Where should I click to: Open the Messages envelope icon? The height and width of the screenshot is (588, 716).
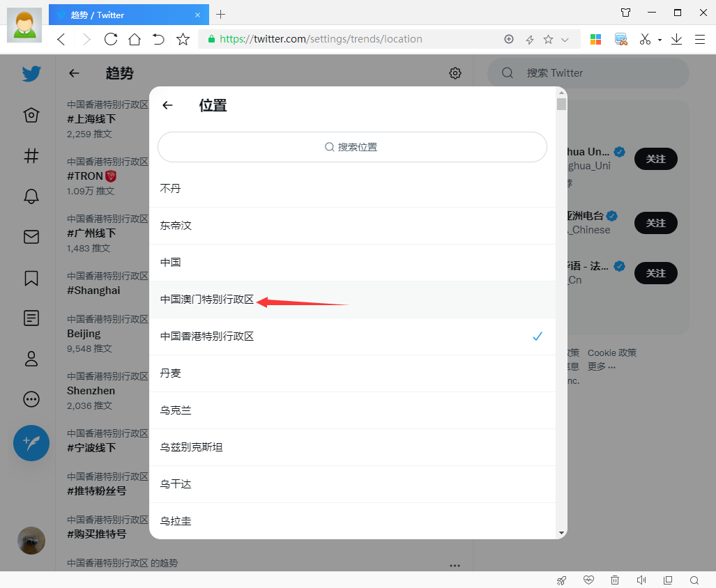tap(31, 237)
